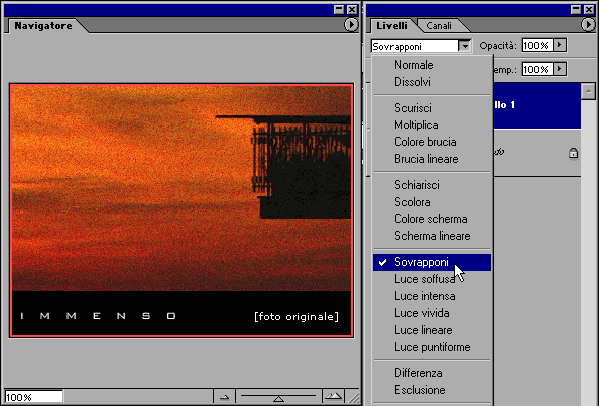Close the Navigatore palette window
599x406 pixels.
352,9
